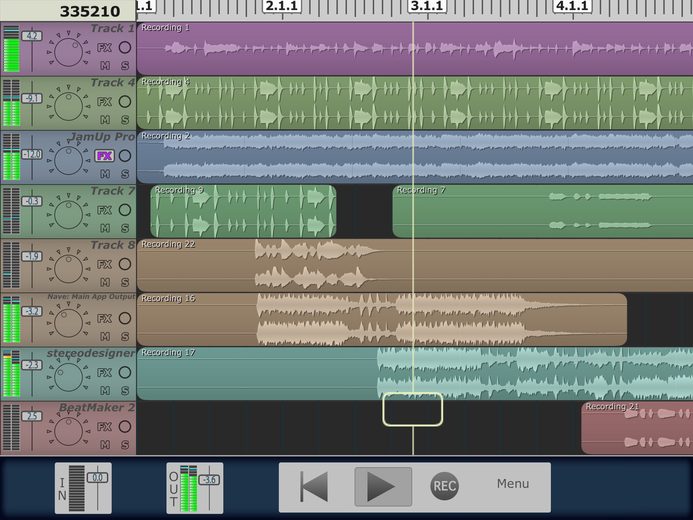Mute the BeatMaker 2 track
Image resolution: width=693 pixels, height=520 pixels.
pos(105,445)
